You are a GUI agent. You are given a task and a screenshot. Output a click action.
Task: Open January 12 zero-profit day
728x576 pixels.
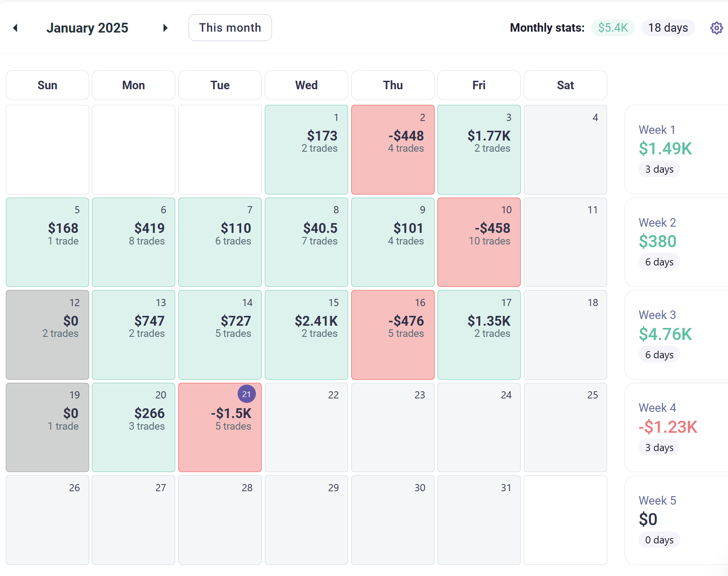47,335
